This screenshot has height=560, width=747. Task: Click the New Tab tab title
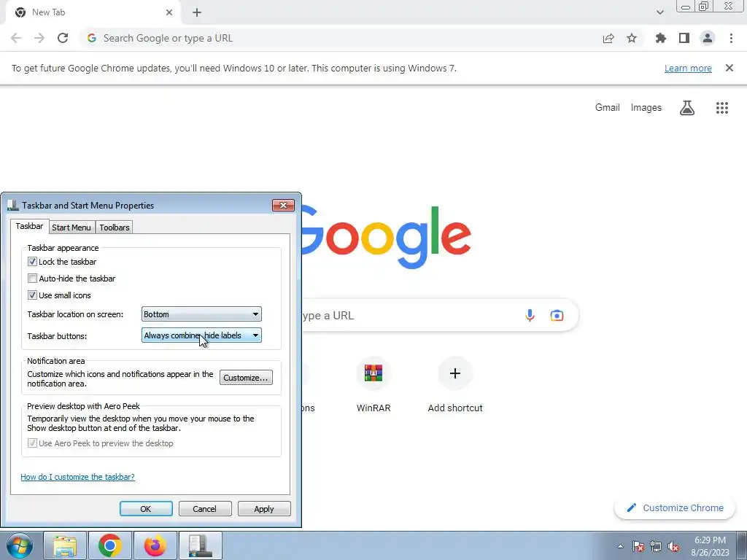pyautogui.click(x=49, y=12)
